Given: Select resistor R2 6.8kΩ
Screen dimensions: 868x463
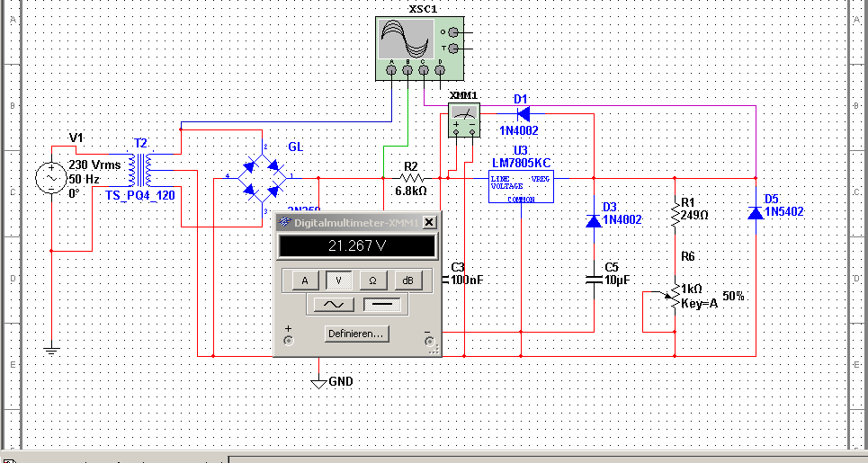Looking at the screenshot, I should click(410, 178).
